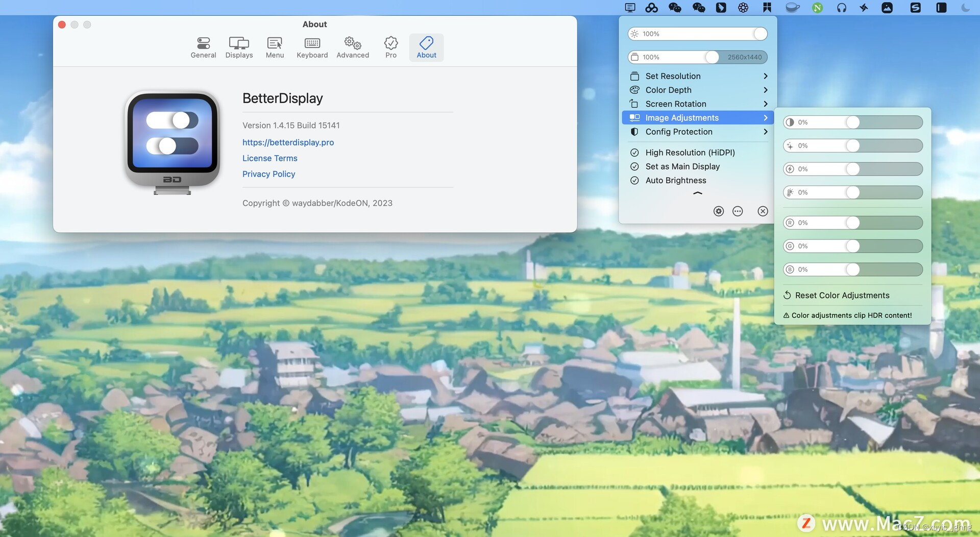The width and height of the screenshot is (980, 537).
Task: Open the Privacy Policy link
Action: click(x=268, y=174)
